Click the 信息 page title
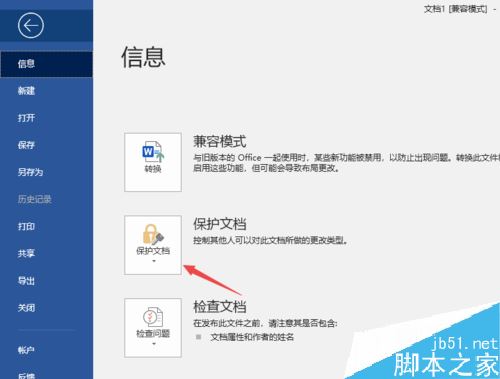Screen dimensions: 500x379 [143, 57]
